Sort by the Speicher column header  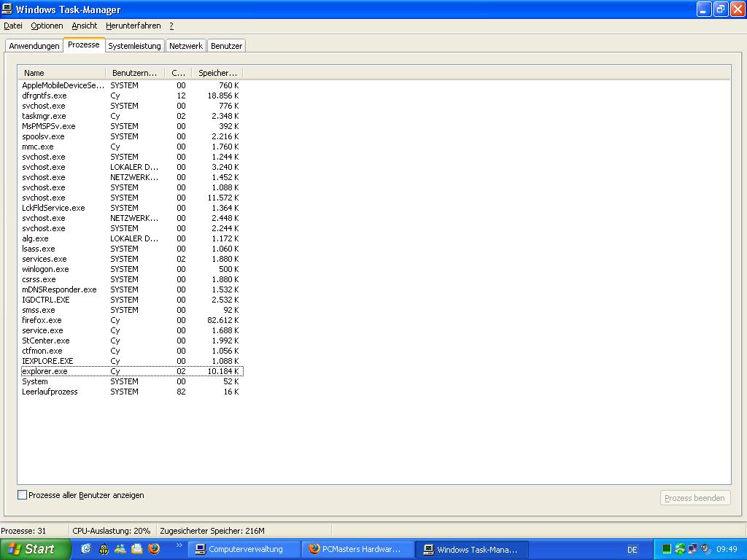(217, 73)
